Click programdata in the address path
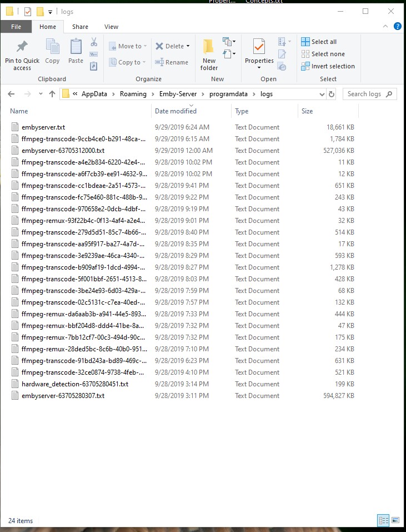The height and width of the screenshot is (532, 406). (228, 94)
